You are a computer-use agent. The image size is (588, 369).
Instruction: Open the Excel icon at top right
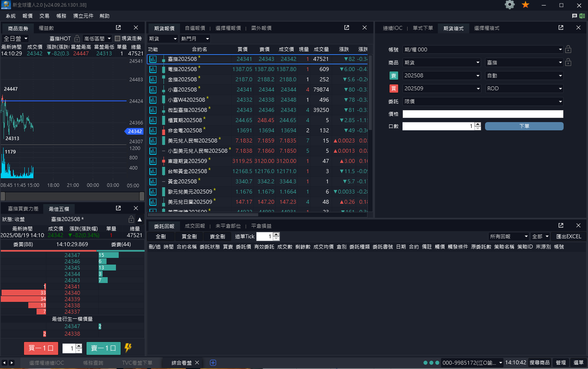(x=583, y=16)
